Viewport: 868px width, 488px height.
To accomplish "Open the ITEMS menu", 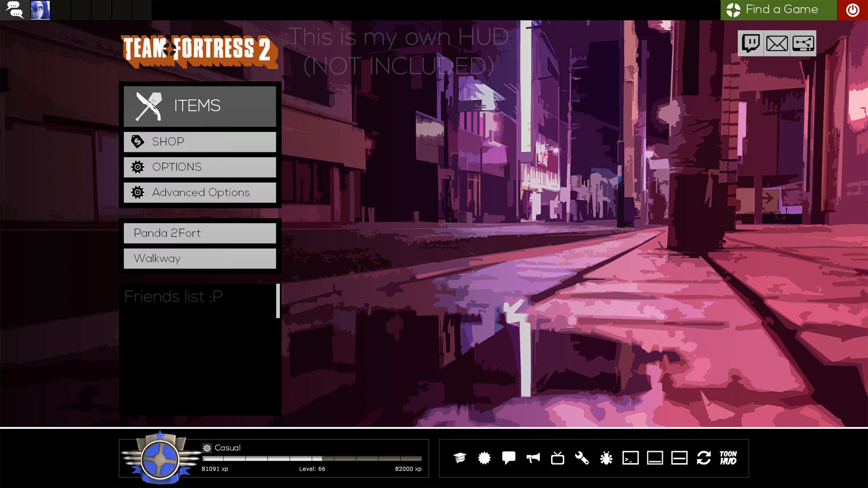I will click(200, 105).
